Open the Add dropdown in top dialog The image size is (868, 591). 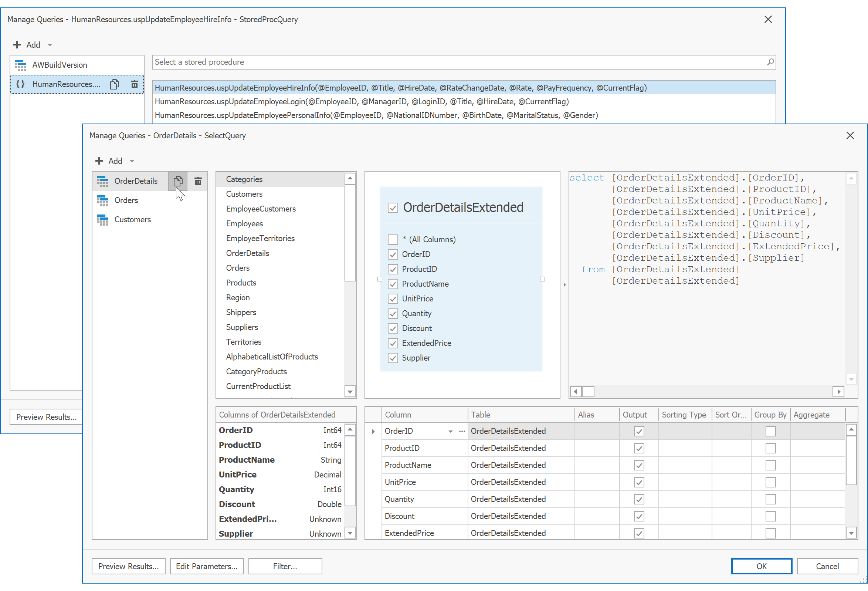(50, 44)
